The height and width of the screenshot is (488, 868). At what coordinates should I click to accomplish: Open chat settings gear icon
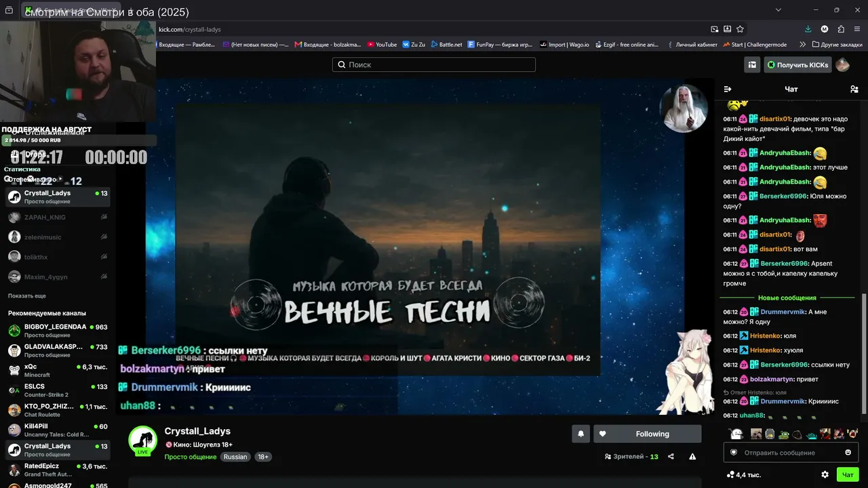click(825, 475)
